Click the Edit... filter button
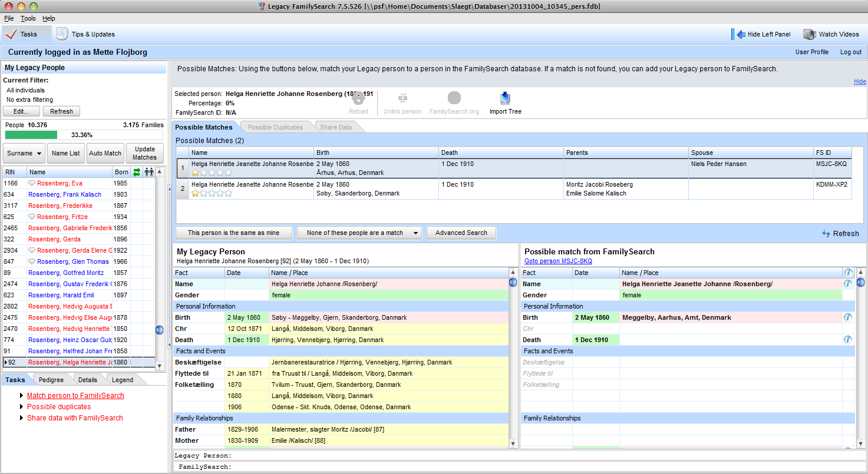This screenshot has height=474, width=868. (x=21, y=111)
